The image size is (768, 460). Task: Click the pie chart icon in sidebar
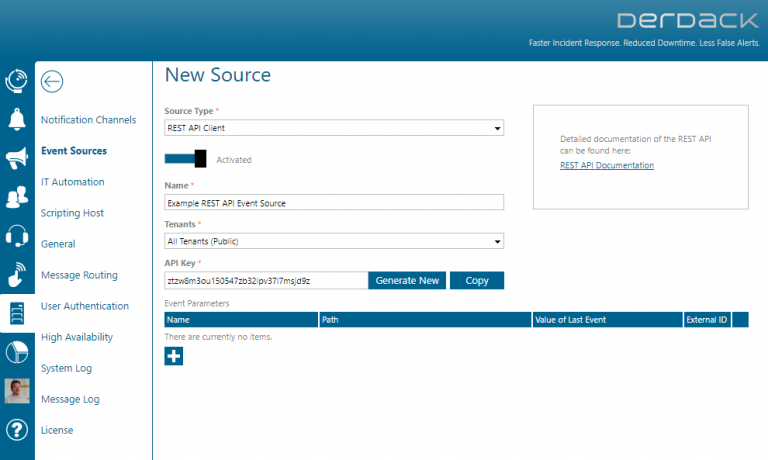(17, 352)
